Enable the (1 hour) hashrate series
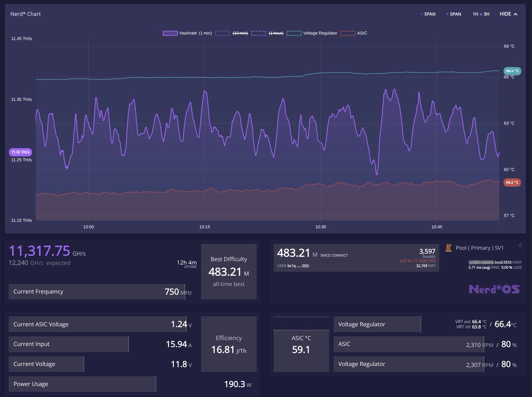The width and height of the screenshot is (532, 397). tap(267, 33)
